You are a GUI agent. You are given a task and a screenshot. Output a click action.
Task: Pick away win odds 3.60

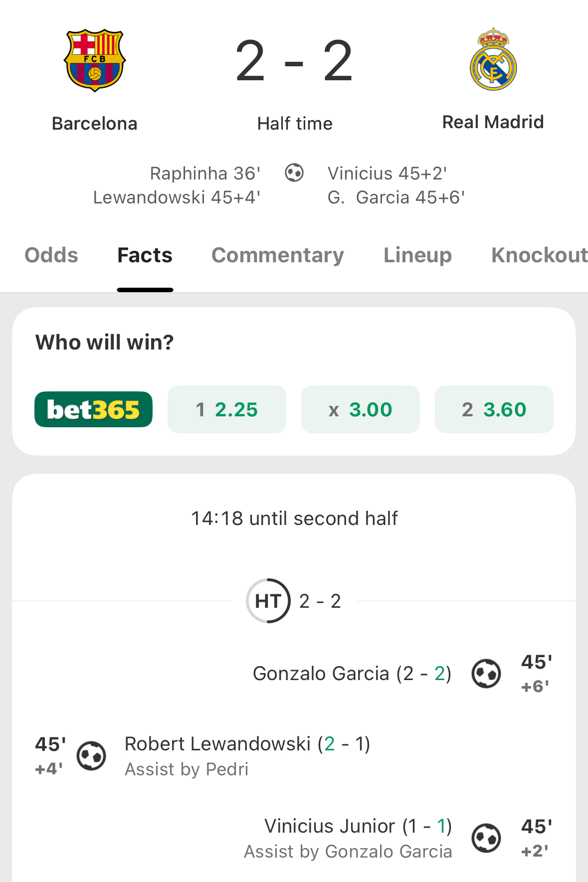pos(494,409)
